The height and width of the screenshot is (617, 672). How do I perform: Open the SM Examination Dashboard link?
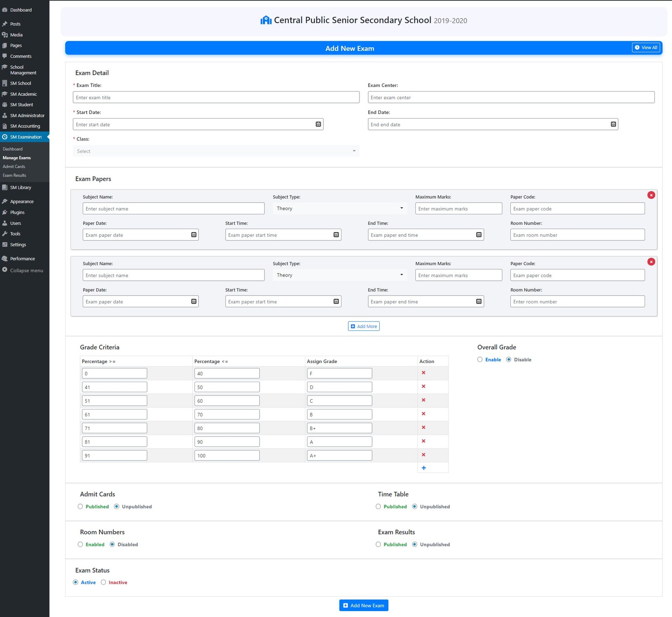(x=13, y=149)
